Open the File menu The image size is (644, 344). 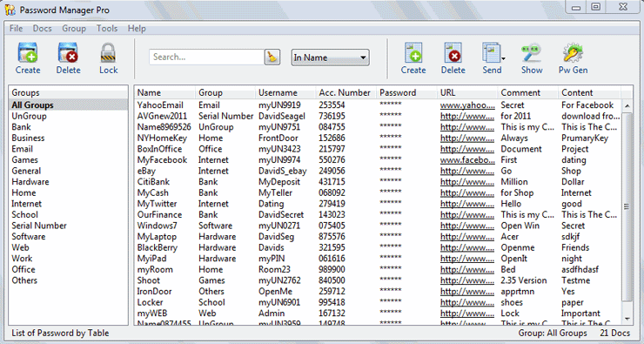pos(16,29)
